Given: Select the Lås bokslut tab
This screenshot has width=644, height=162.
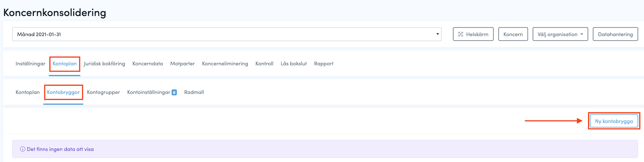Looking at the screenshot, I should 294,64.
